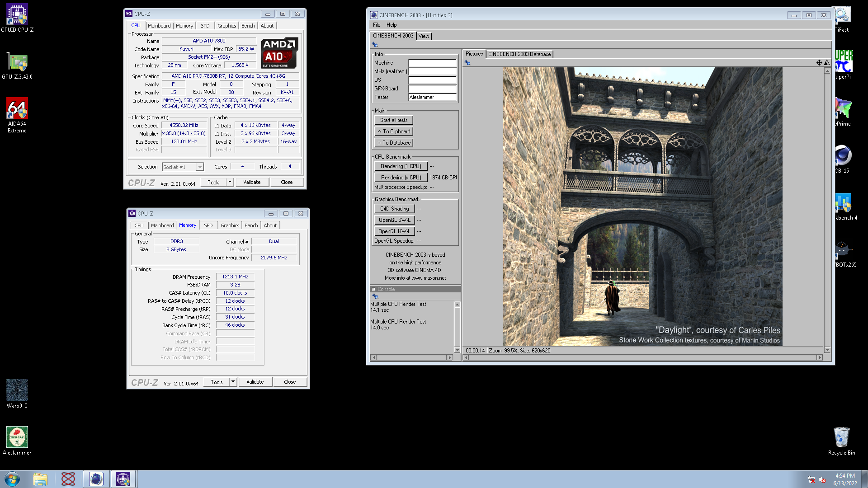Screen dimensions: 868x488
Task: Open the Help menu in Cinebench
Action: coord(392,25)
